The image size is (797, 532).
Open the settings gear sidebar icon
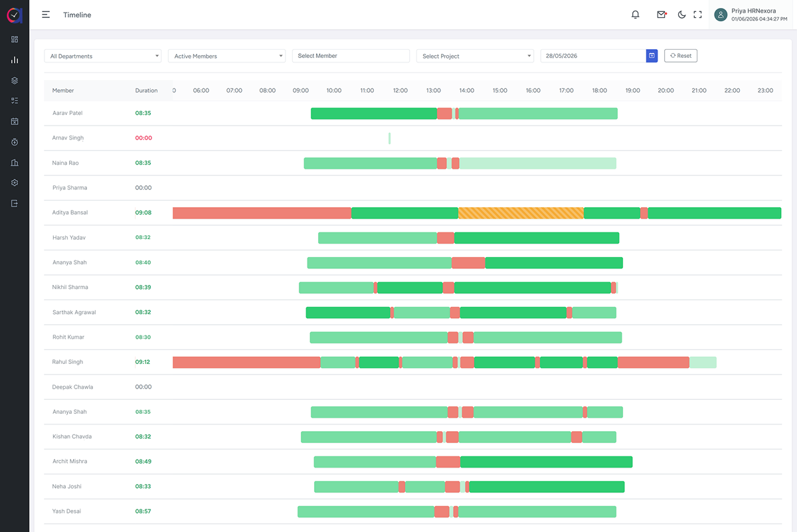[15, 183]
